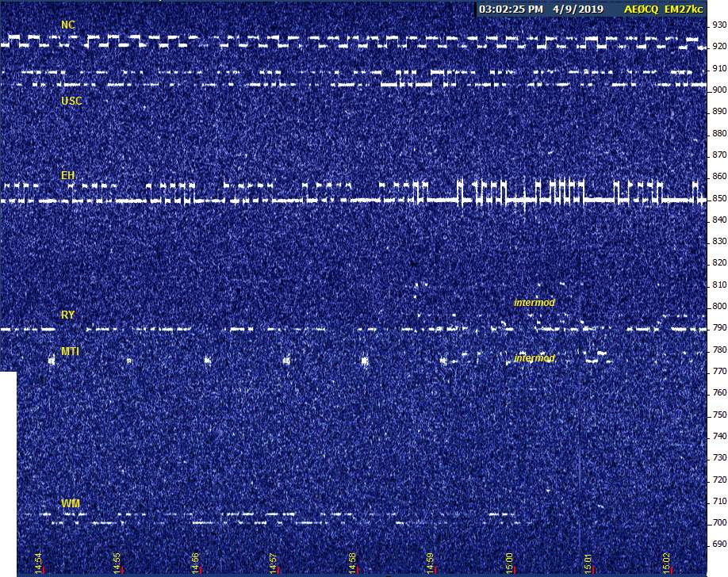Viewport: 728px width, 577px height.
Task: Select the USC signal label
Action: point(71,101)
